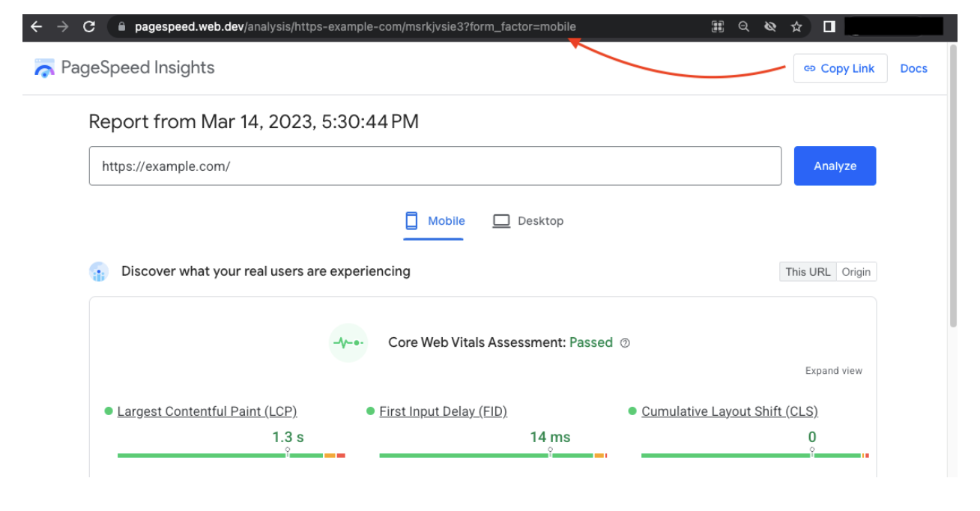Switch to This URL data view
This screenshot has height=511, width=980.
pos(808,272)
